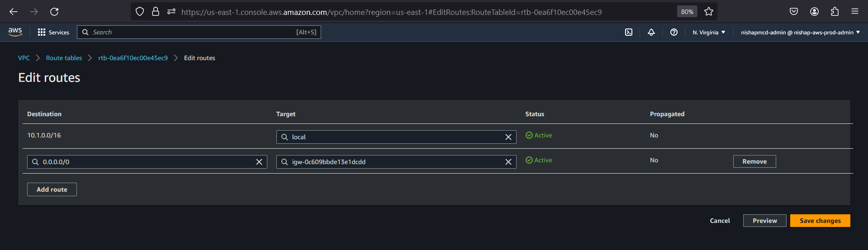Go to Route tables breadcrumb
Screen dimensions: 868x250
pos(64,58)
